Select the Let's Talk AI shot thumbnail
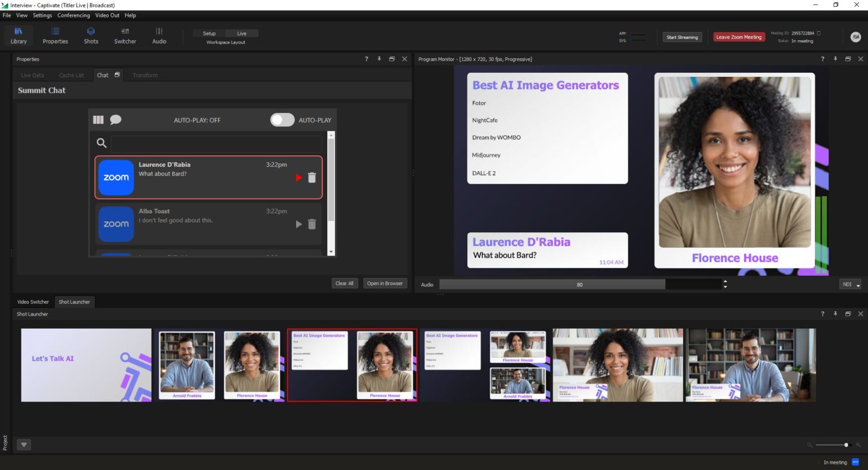Image resolution: width=868 pixels, height=470 pixels. pyautogui.click(x=86, y=365)
